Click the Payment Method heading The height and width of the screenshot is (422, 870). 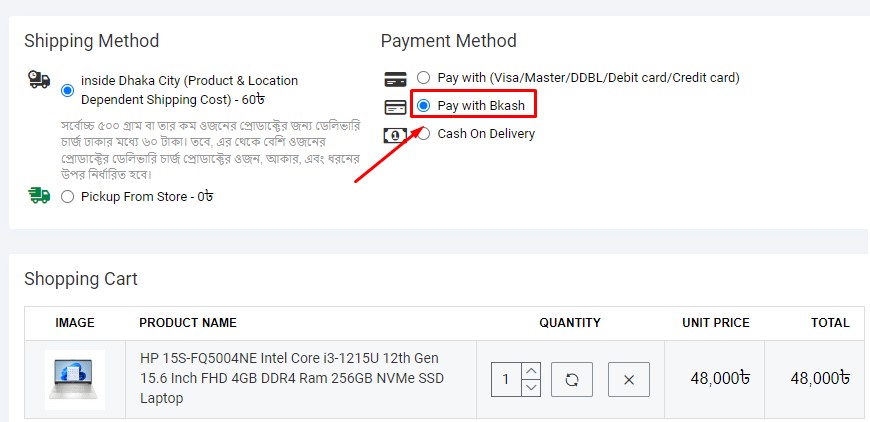click(449, 41)
